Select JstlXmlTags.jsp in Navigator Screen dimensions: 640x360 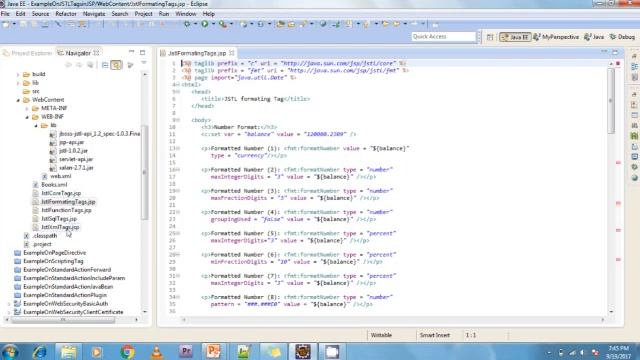[60, 227]
